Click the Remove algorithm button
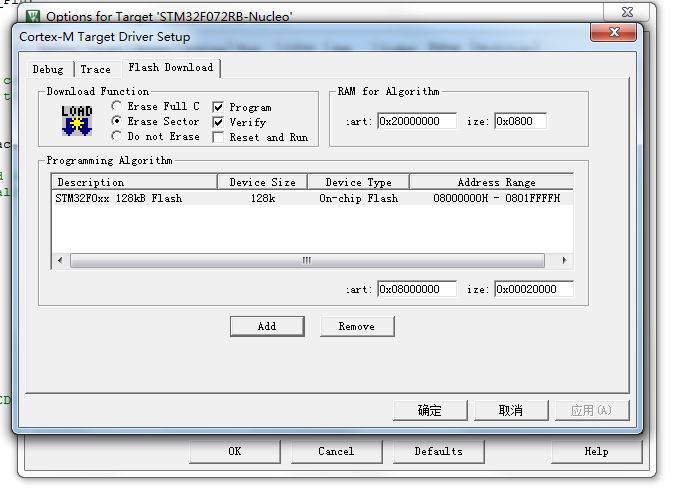679x489 pixels. 357,326
